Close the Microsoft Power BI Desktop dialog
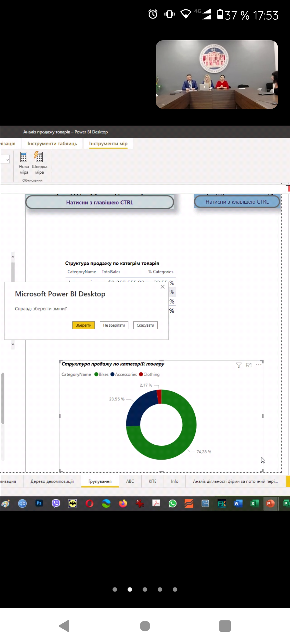The image size is (290, 644). pyautogui.click(x=162, y=287)
